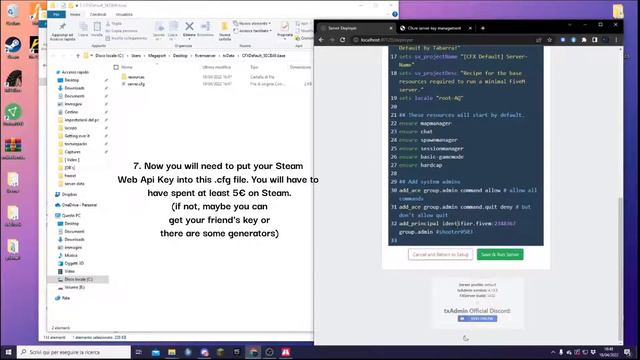This screenshot has width=640, height=360.
Task: Click Incolla collegamento in ribbon
Action: (126, 38)
